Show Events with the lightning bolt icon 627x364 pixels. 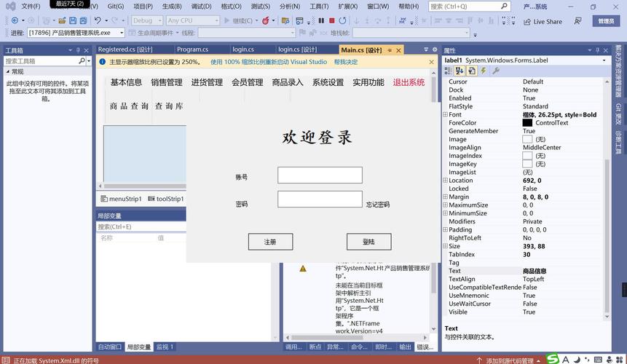click(x=483, y=71)
